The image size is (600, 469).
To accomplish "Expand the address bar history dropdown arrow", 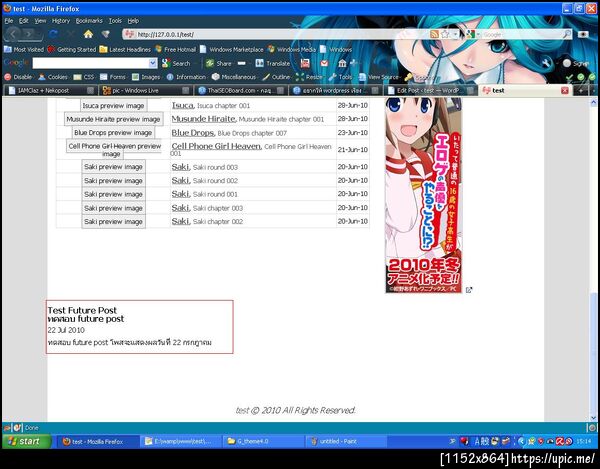I will (455, 34).
